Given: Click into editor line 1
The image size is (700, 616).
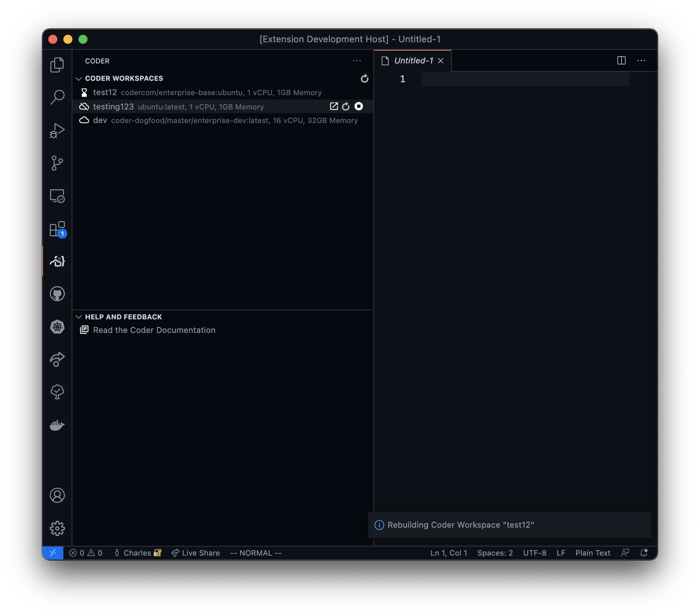Looking at the screenshot, I should (525, 79).
